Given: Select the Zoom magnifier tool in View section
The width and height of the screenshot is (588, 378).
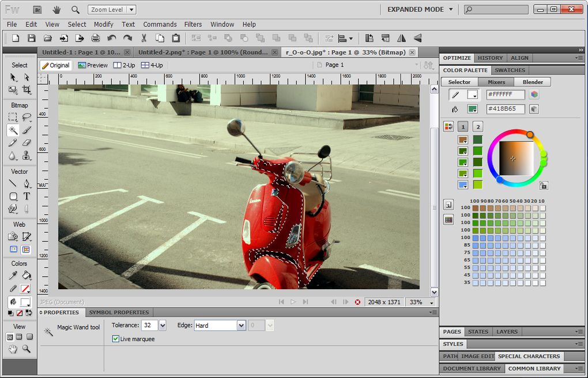Looking at the screenshot, I should (x=27, y=349).
